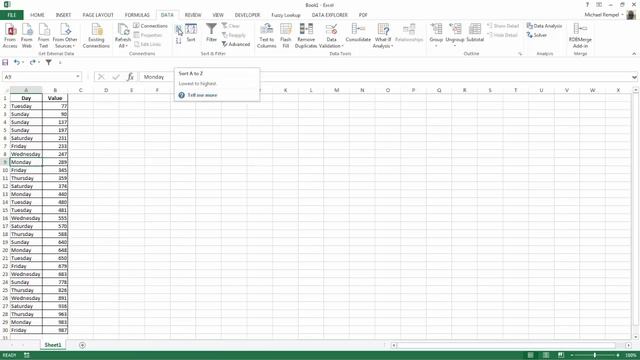Screen dimensions: 640x360
Task: Click Consolidate tool
Action: click(x=358, y=33)
